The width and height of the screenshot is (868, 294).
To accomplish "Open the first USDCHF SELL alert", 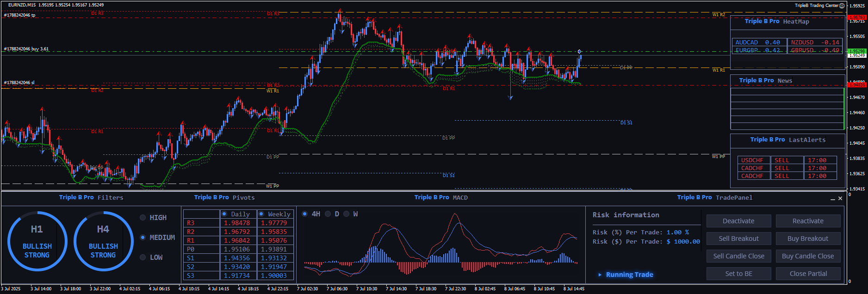I will pos(752,160).
